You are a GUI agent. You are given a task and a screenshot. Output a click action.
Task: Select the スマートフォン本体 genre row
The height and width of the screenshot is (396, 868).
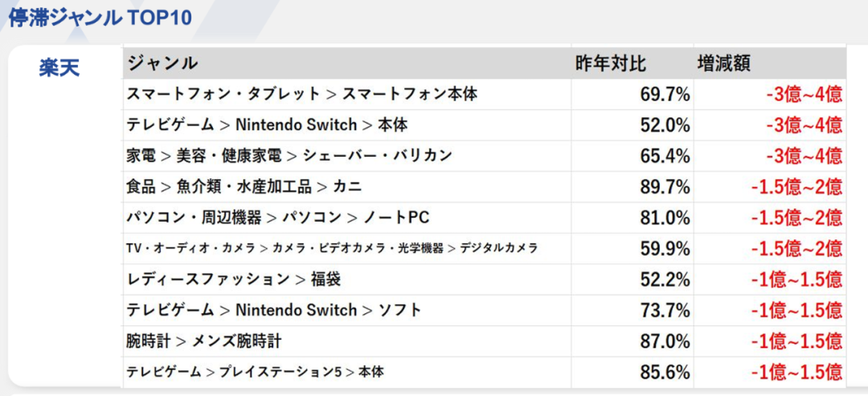(x=302, y=94)
